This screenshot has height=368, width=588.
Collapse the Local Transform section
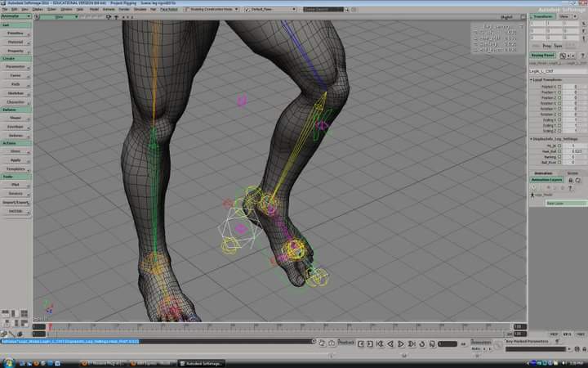532,80
